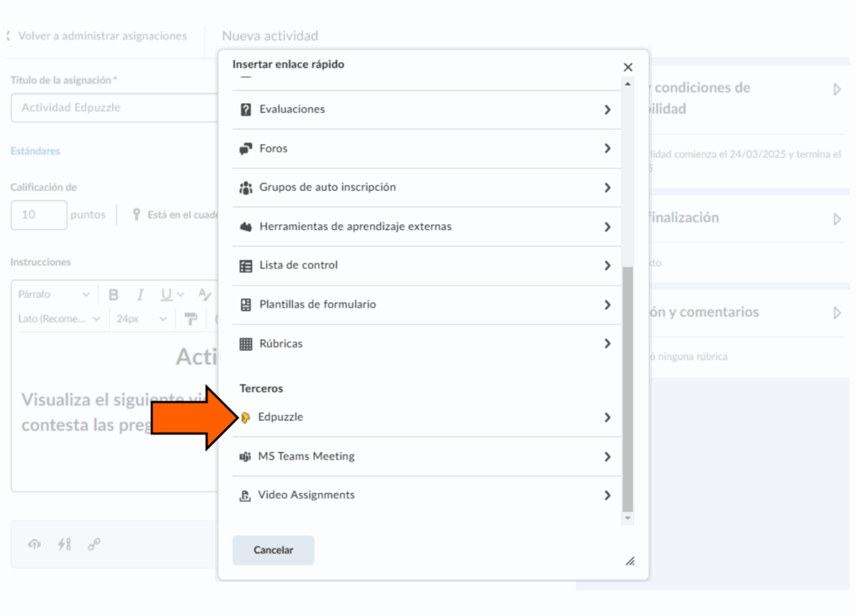
Task: Choose the Edpuzzle entry under Terceros
Action: (x=281, y=417)
